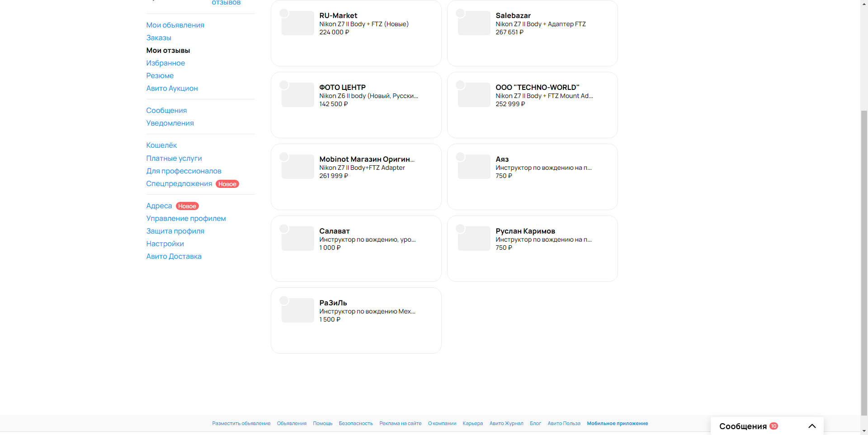Image resolution: width=868 pixels, height=435 pixels.
Task: Click the scrollbar down arrow
Action: pyautogui.click(x=864, y=431)
